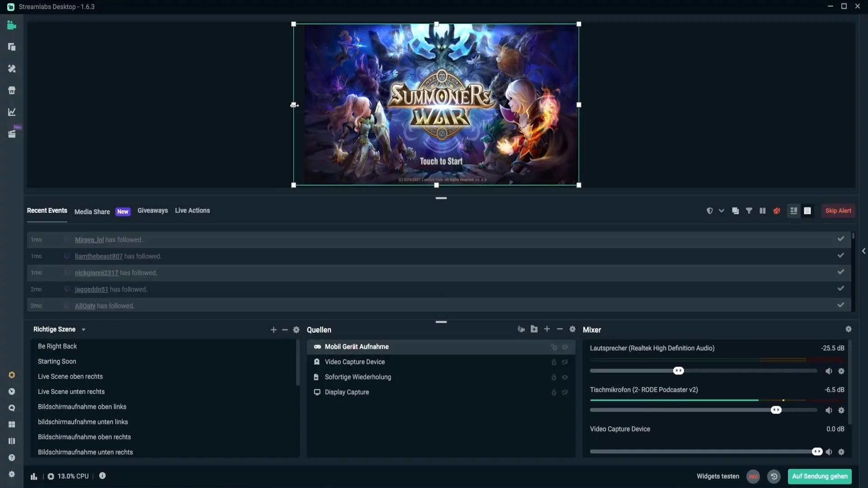Toggle the studio mode columns sidebar icon
The width and height of the screenshot is (868, 488).
(12, 441)
